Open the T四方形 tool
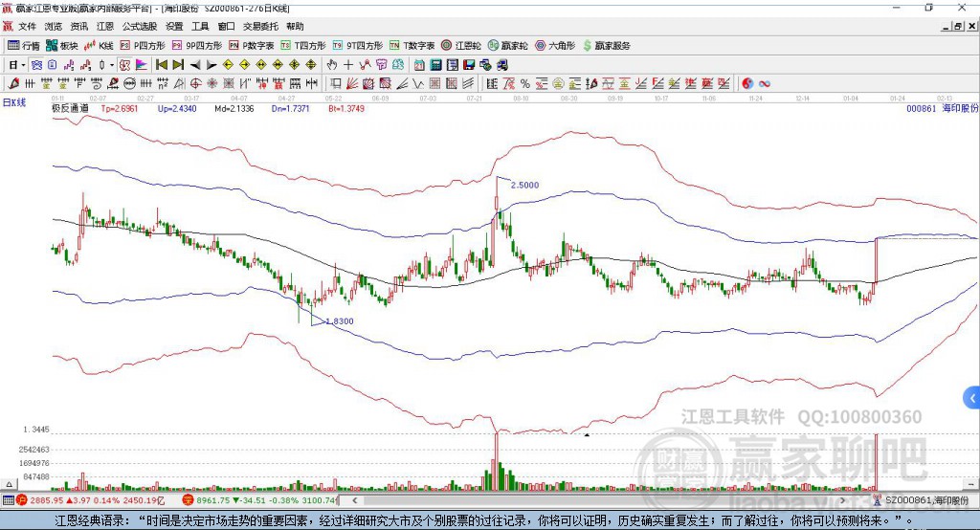980x530 pixels. point(303,46)
